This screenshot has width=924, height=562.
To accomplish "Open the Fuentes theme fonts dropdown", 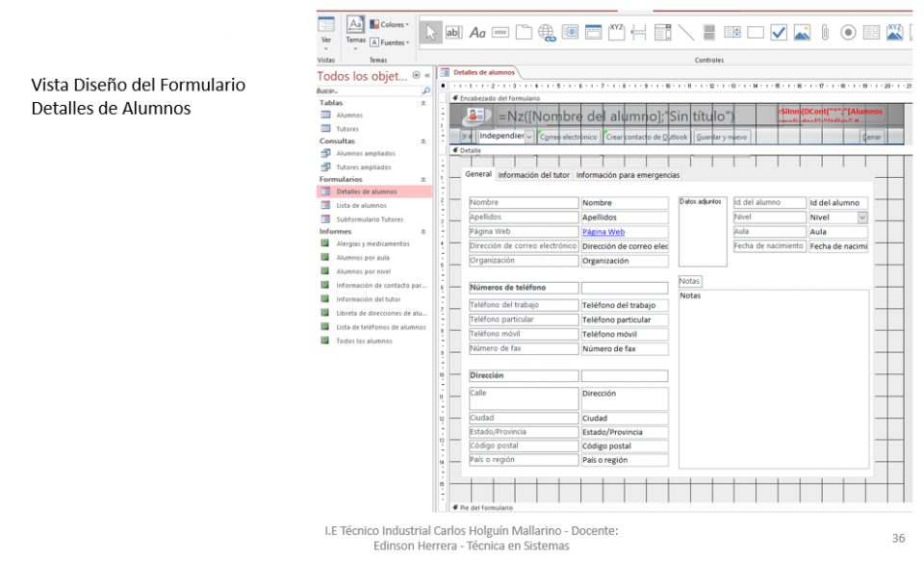I will [x=391, y=42].
